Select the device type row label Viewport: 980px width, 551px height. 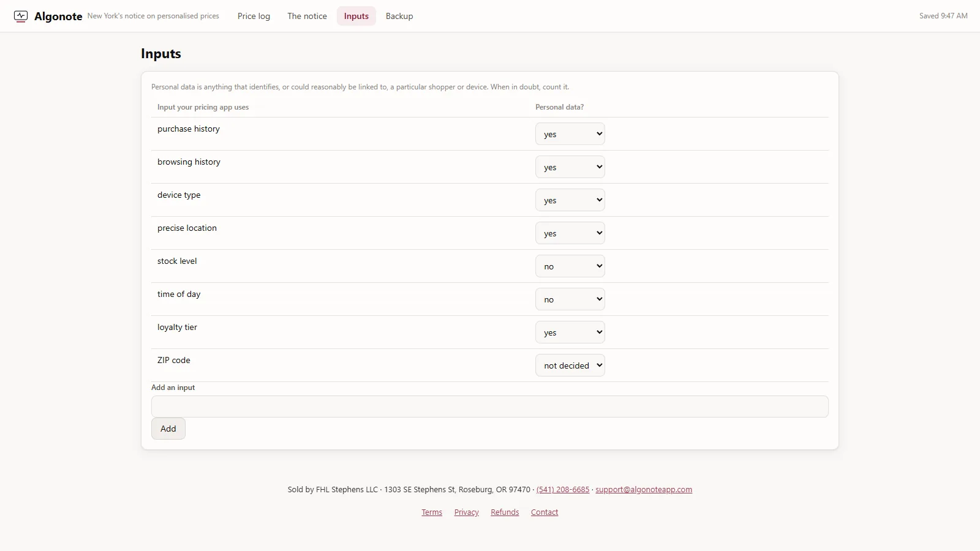point(179,195)
